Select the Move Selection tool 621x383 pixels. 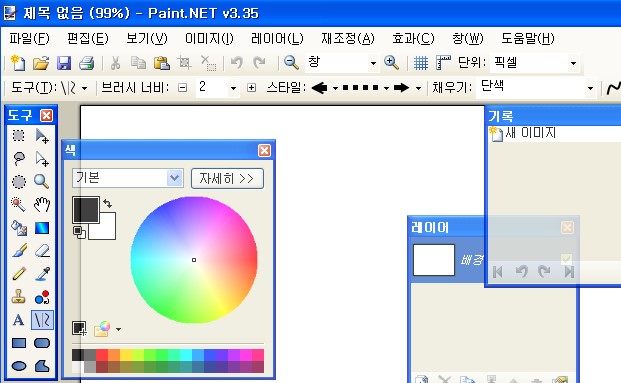pyautogui.click(x=42, y=159)
